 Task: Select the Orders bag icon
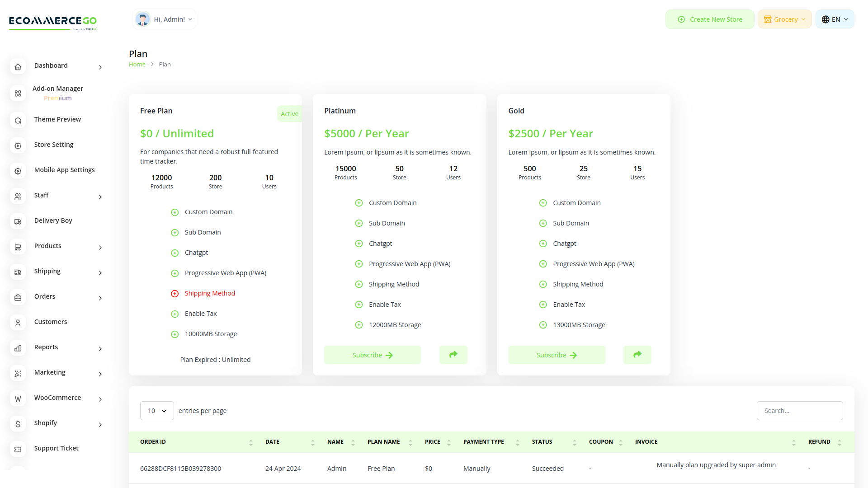point(18,298)
